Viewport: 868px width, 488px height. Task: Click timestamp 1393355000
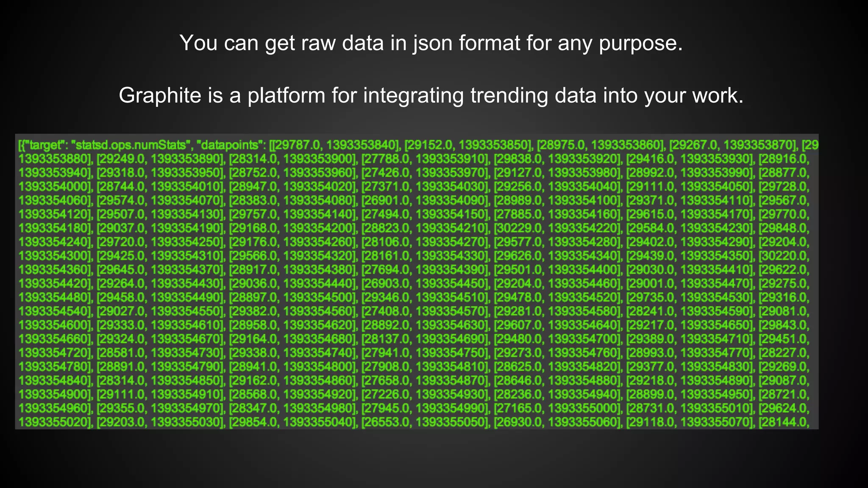[584, 409]
